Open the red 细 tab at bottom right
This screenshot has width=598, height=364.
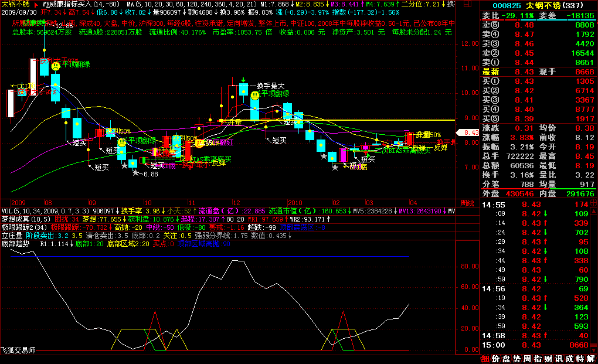coord(485,359)
